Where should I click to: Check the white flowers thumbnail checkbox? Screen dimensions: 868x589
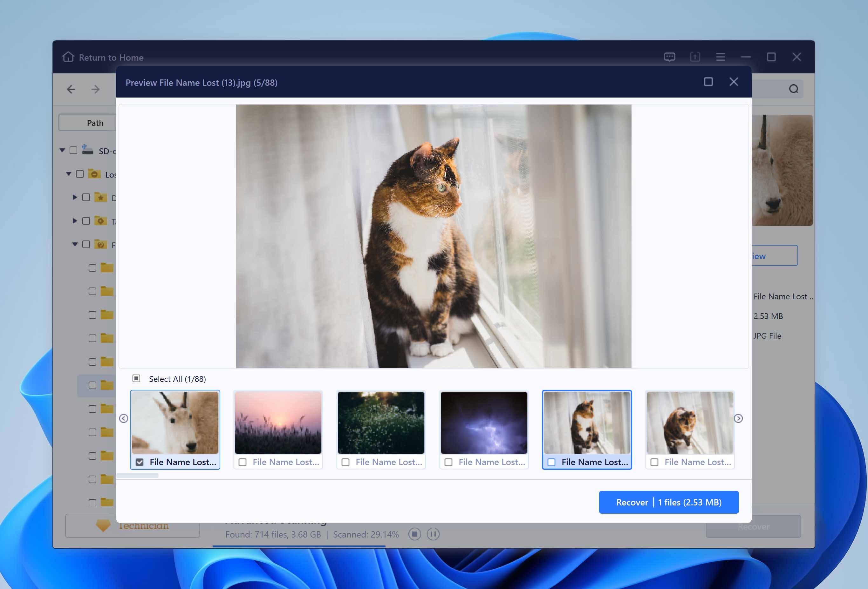coord(346,462)
